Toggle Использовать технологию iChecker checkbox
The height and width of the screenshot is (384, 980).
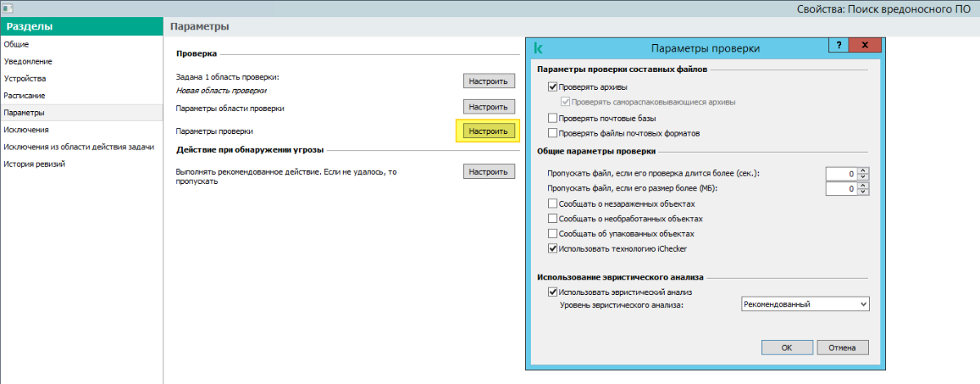(553, 248)
